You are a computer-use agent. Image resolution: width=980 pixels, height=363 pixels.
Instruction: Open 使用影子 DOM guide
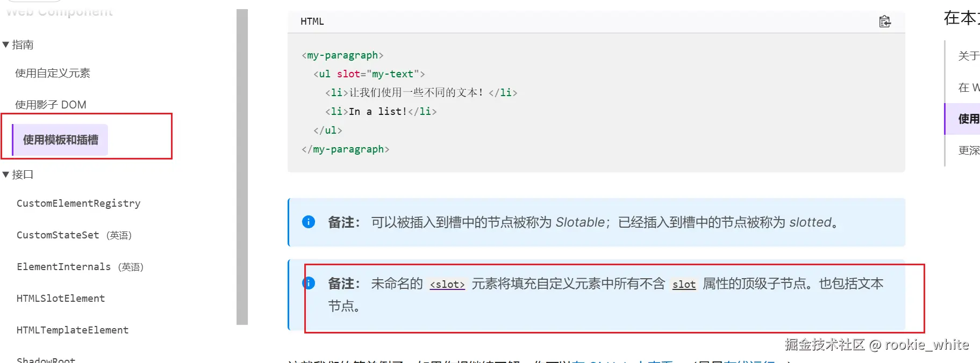point(51,105)
